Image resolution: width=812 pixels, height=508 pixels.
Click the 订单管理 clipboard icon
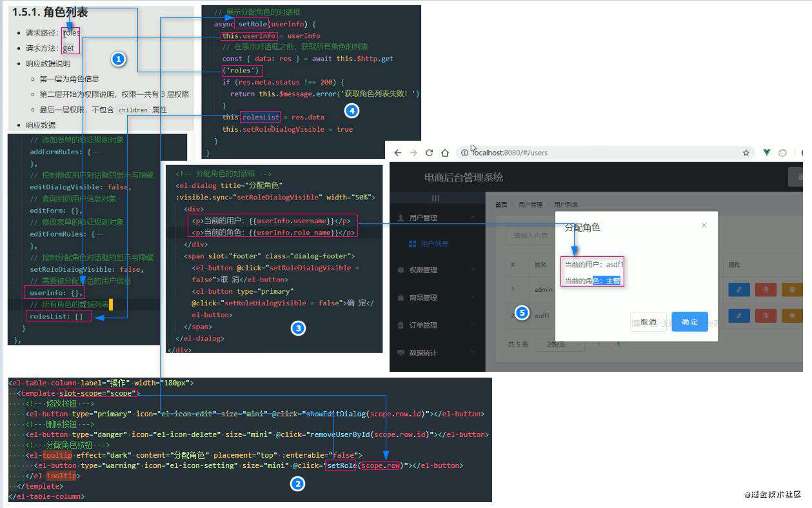coord(401,325)
